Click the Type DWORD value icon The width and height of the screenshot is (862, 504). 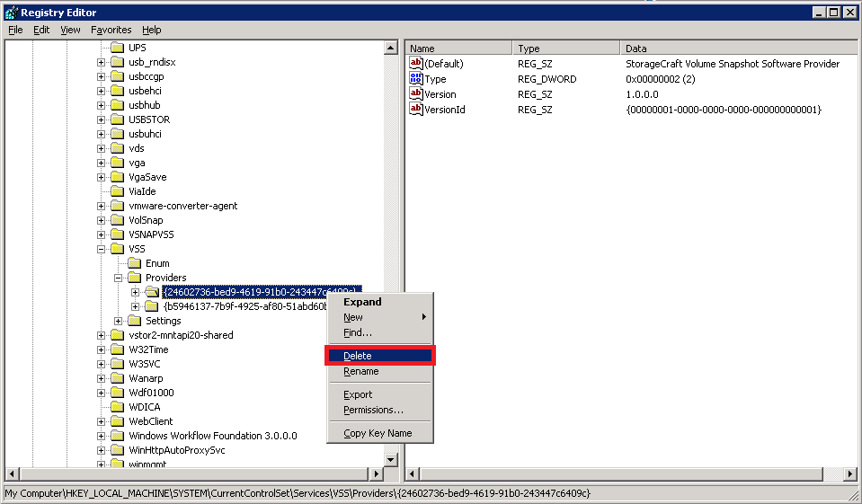416,78
